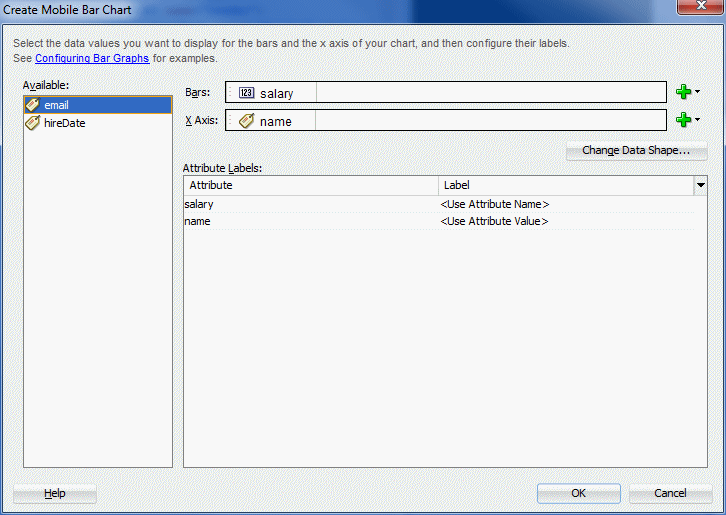Add a data value to Bars with green plus
The width and height of the screenshot is (726, 515).
tap(683, 92)
